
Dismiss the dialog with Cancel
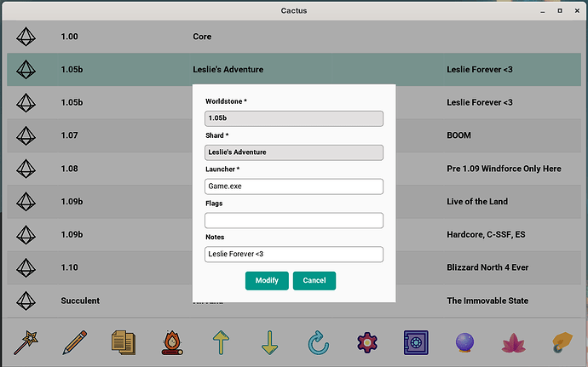coord(314,281)
